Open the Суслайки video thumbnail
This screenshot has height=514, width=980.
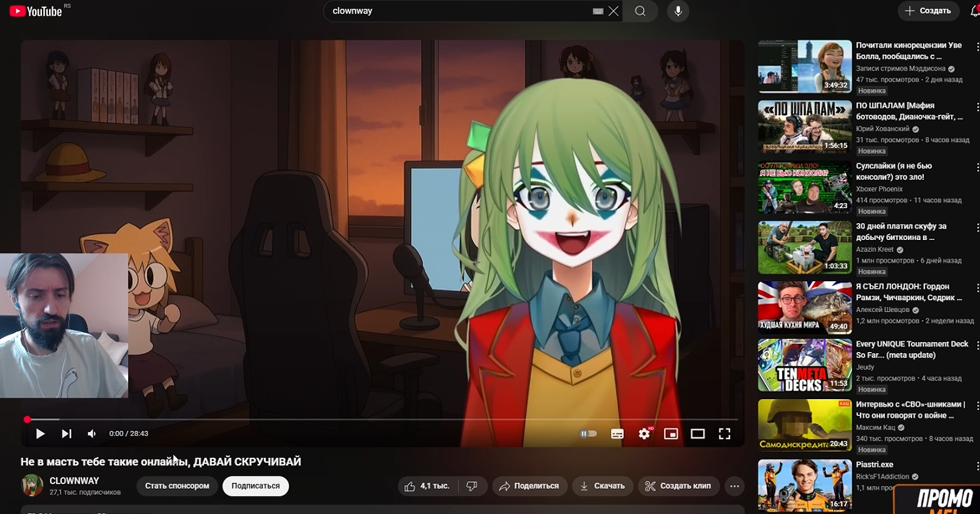805,187
